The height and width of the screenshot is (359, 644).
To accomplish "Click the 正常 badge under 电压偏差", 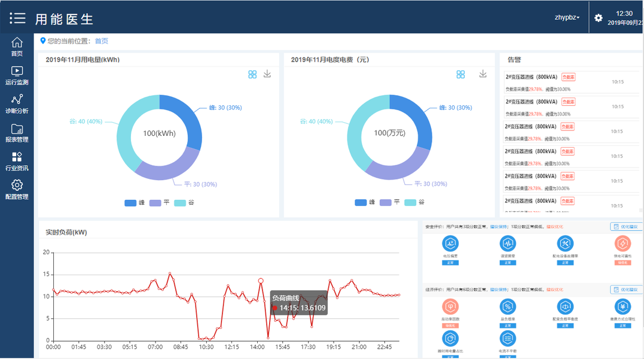I will click(x=450, y=263).
